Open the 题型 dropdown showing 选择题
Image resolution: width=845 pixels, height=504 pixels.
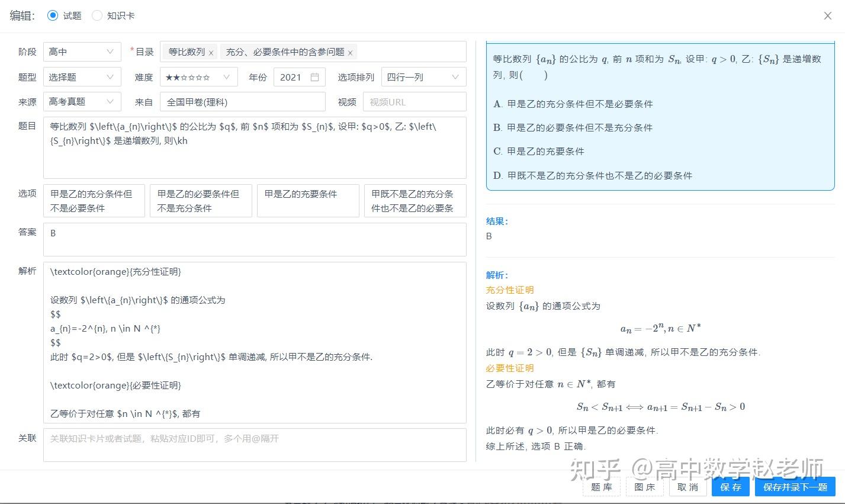tap(82, 76)
